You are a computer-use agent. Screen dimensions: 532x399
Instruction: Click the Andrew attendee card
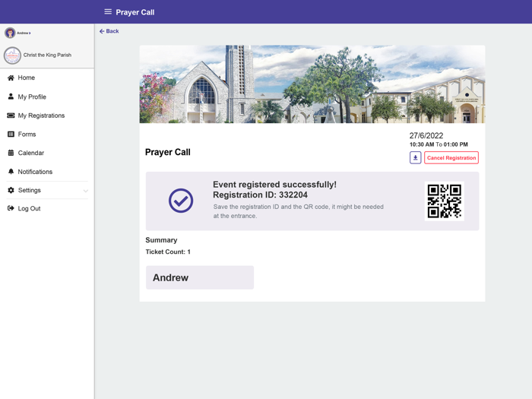point(200,277)
